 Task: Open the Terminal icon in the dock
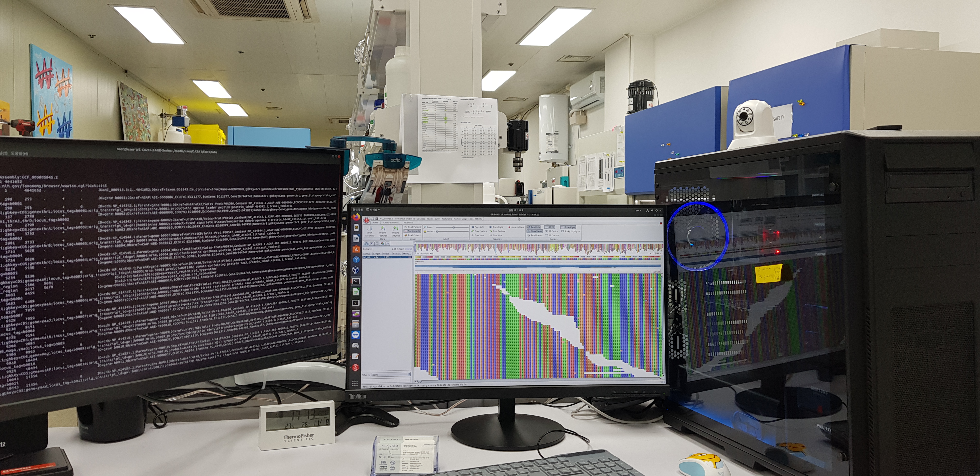tap(356, 281)
